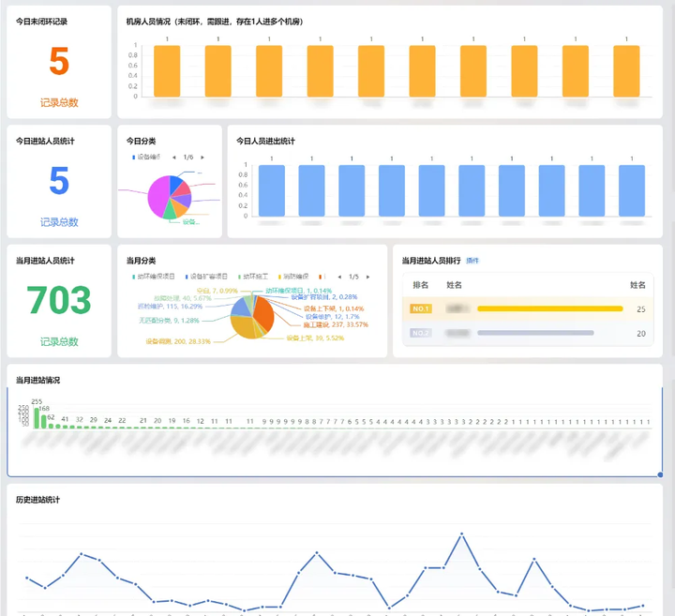The height and width of the screenshot is (616, 675).
Task: Click the 机房人员情况 chart title
Action: pos(215,22)
